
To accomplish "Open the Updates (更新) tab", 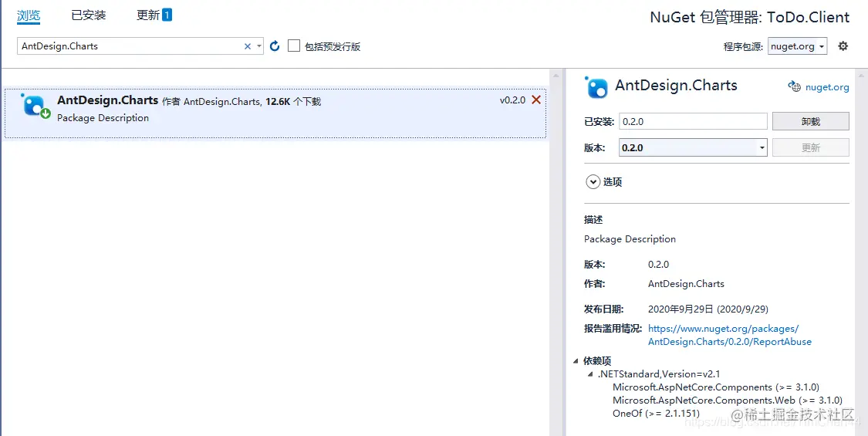I will [x=148, y=15].
